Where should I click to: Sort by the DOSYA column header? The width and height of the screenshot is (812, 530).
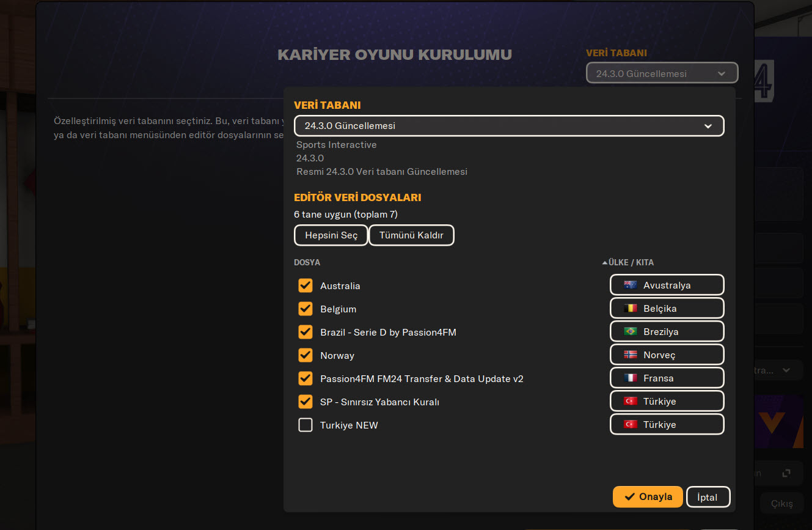click(307, 263)
